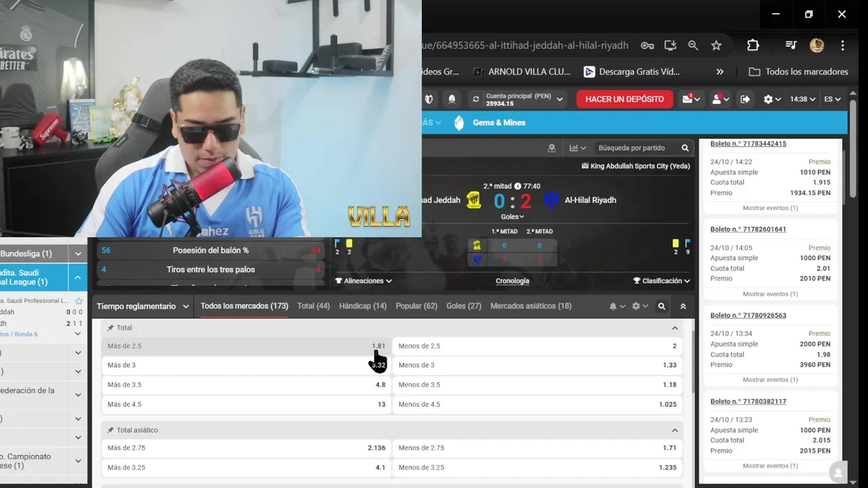Open Boleto n.º 71783442415 link

click(748, 144)
